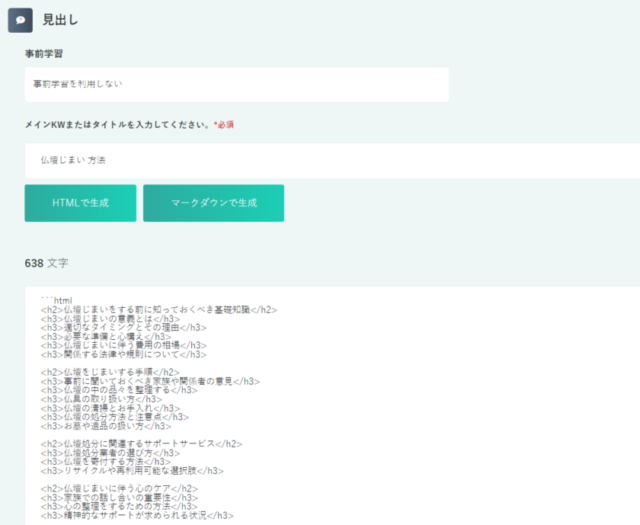The image size is (640, 525).
Task: Click the 事前学習 field label
Action: click(x=44, y=54)
